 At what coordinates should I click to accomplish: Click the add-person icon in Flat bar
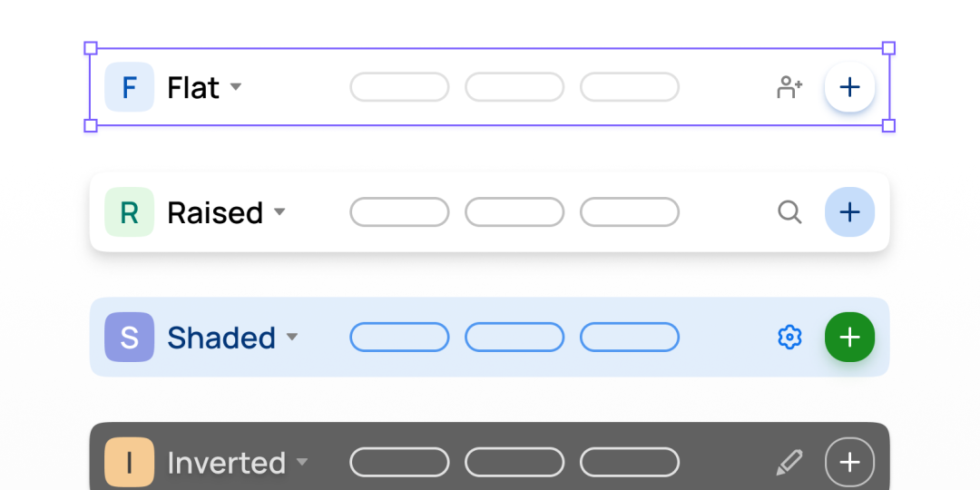[789, 87]
